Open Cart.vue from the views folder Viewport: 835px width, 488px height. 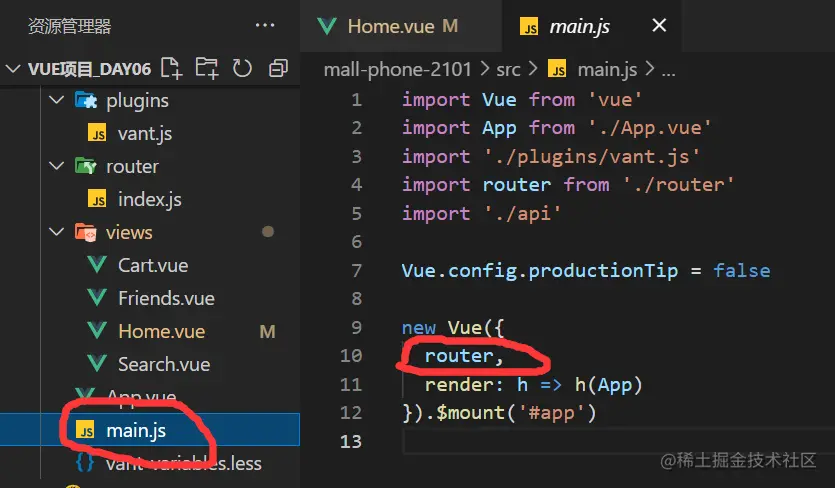pos(153,265)
